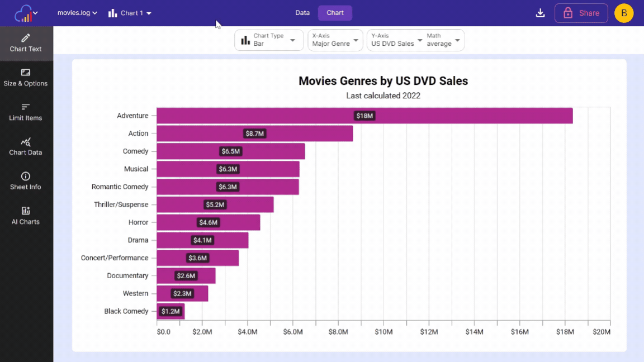Open the Limit Items panel
Screen dimensions: 644x362
pos(26,112)
